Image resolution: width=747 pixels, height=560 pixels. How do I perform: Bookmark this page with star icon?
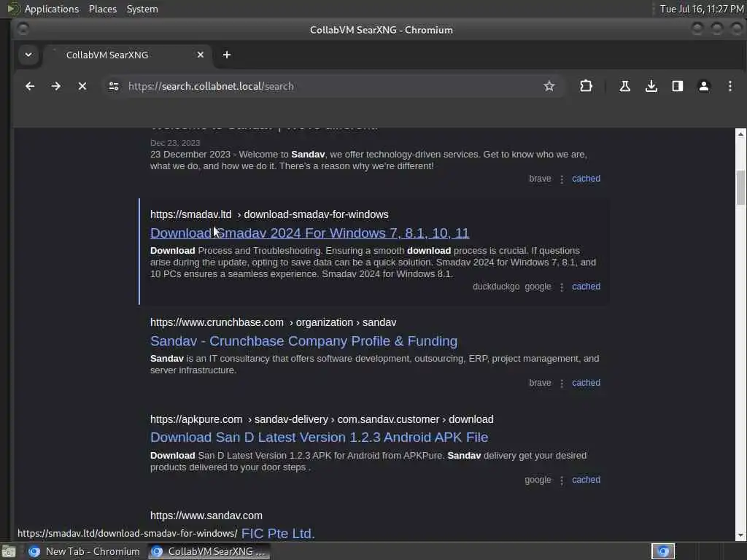coord(549,86)
